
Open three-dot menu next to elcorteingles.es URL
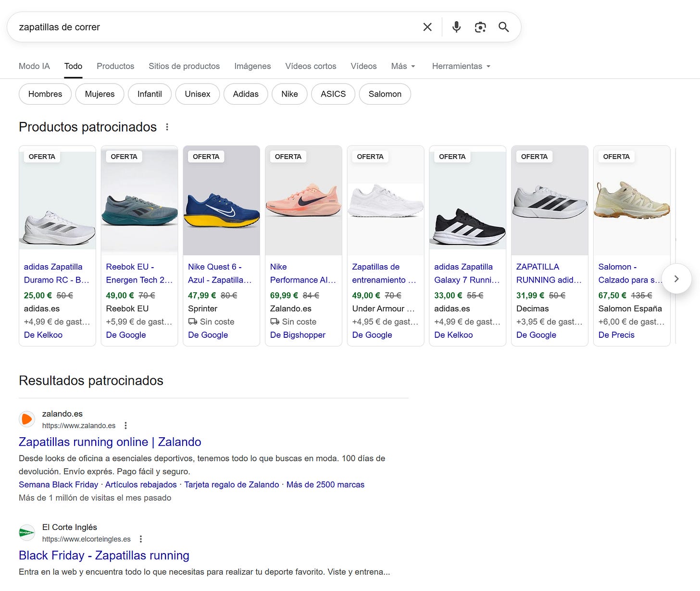[x=141, y=539]
